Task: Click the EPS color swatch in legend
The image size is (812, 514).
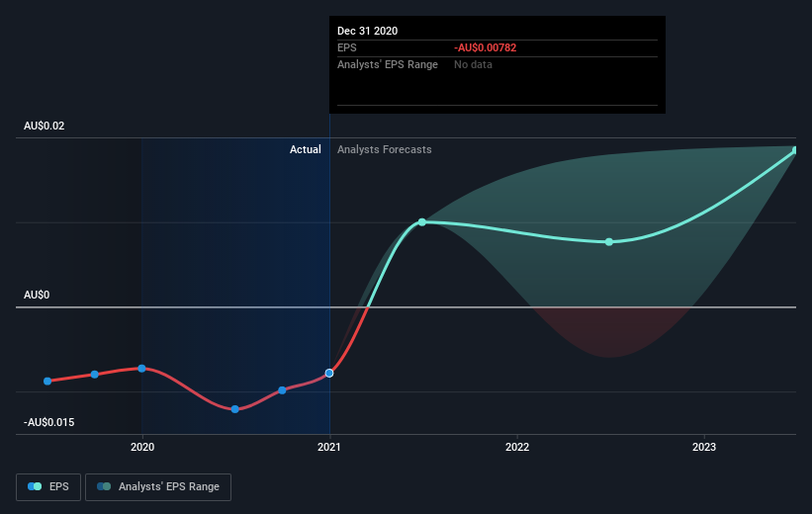Action: [x=35, y=486]
